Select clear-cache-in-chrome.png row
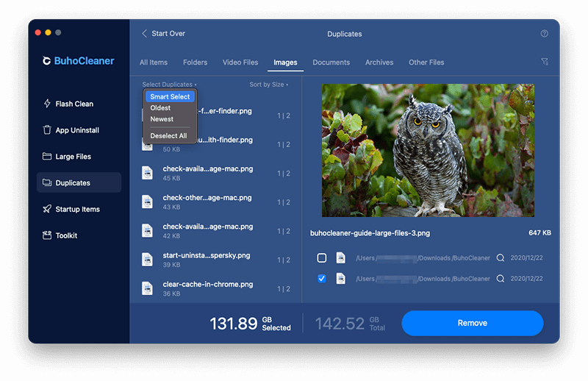588x381 pixels. click(216, 288)
